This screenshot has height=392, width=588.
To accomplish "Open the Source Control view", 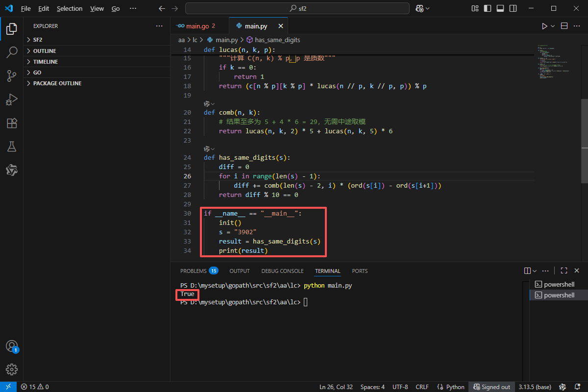I will pyautogui.click(x=12, y=76).
